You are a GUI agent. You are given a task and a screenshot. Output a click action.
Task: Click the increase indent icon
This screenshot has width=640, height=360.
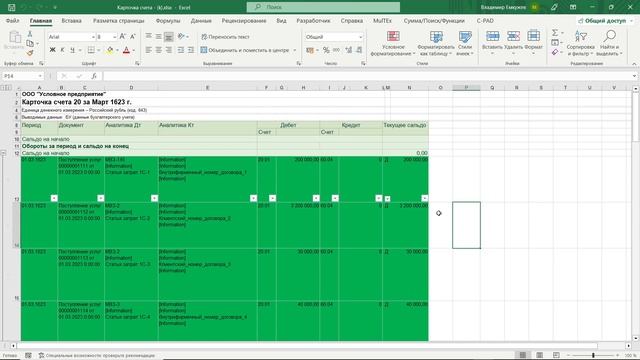click(x=191, y=50)
